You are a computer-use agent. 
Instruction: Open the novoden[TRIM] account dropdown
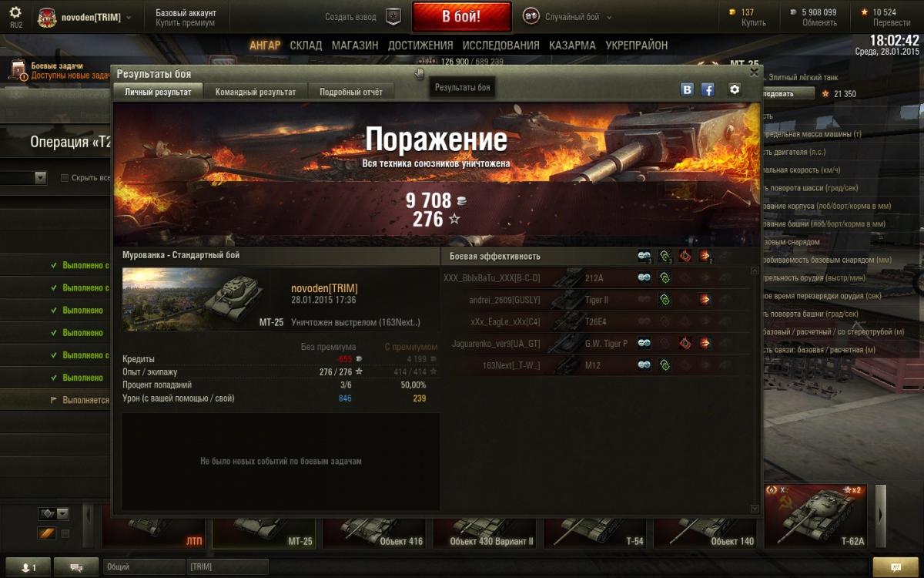[x=128, y=17]
